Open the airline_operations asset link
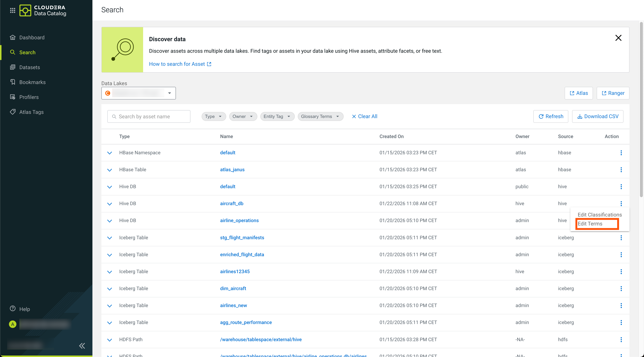The image size is (644, 357). click(x=239, y=220)
